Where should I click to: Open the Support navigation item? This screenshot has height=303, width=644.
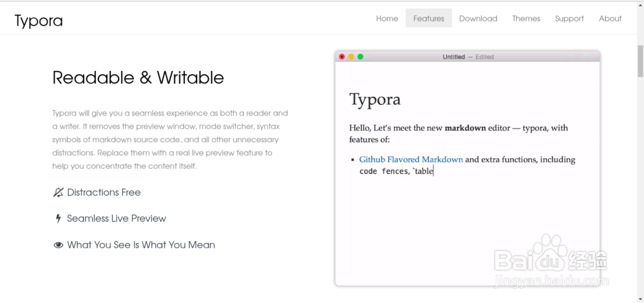click(569, 19)
